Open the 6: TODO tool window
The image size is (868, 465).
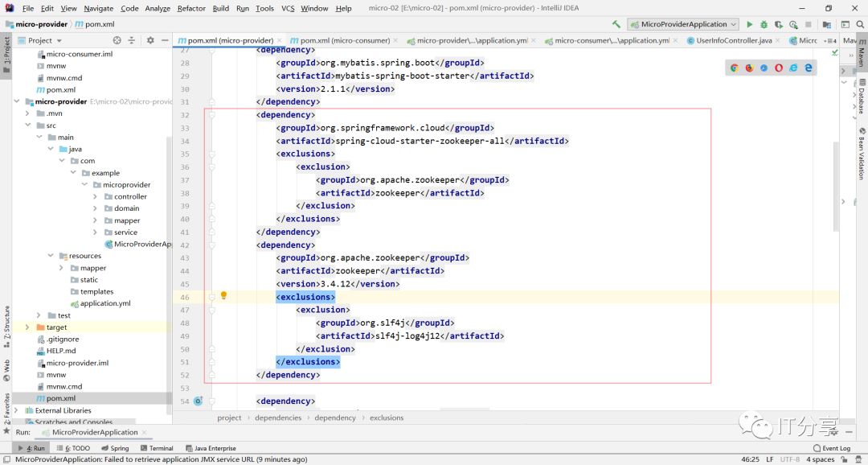73,448
